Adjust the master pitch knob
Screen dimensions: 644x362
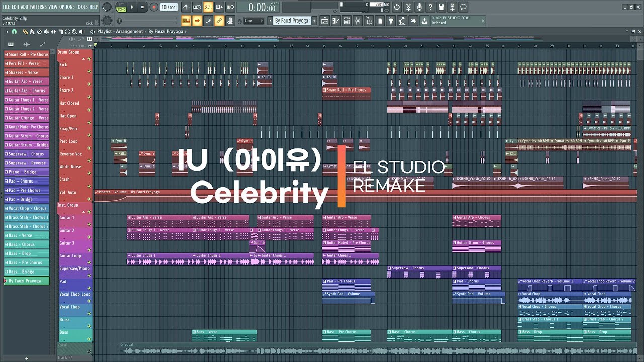(x=107, y=21)
